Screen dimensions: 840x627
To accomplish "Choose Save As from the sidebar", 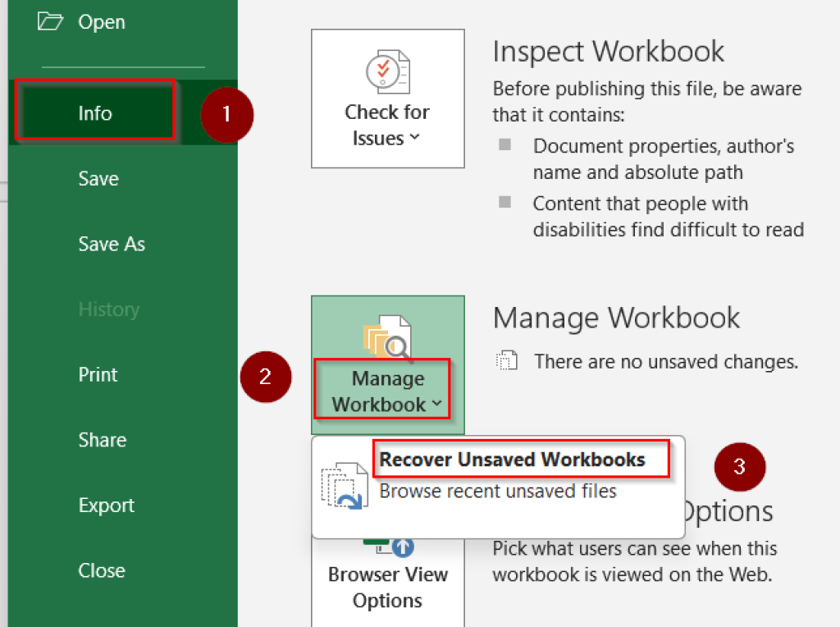I will (x=112, y=245).
